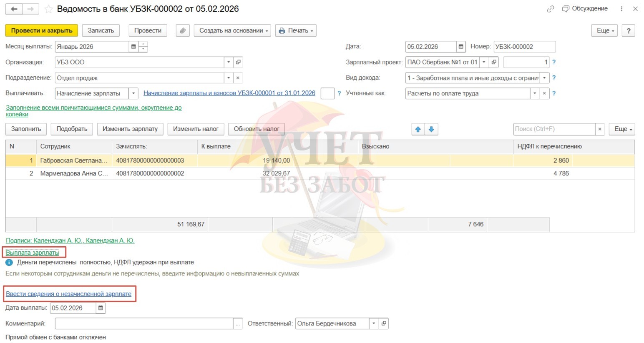Open the Комментарий editor with the ellipsis button

238,324
